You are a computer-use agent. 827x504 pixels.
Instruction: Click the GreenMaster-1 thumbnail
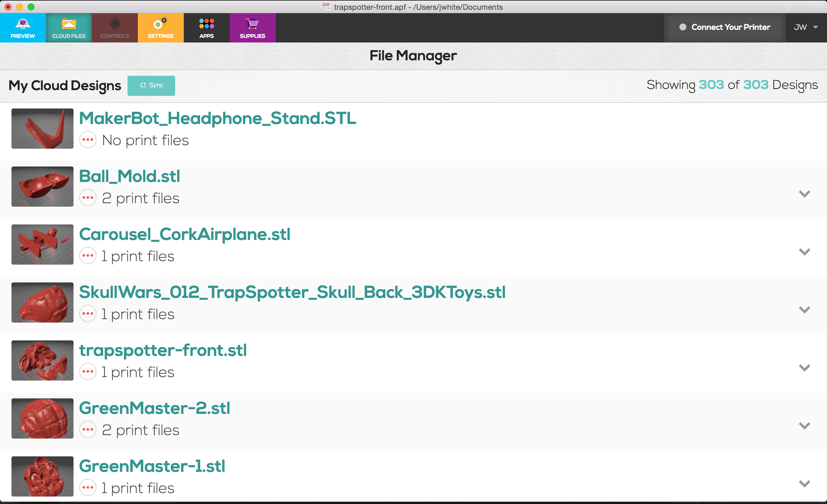click(x=42, y=477)
